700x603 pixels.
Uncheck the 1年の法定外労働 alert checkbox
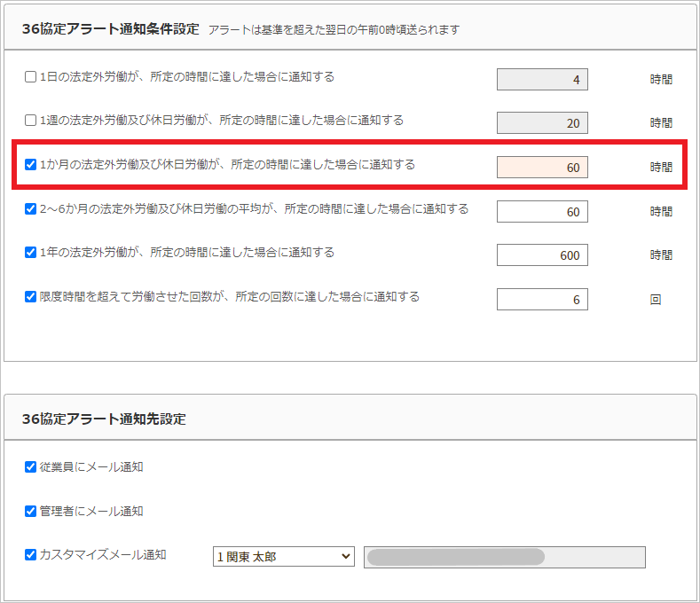click(30, 253)
